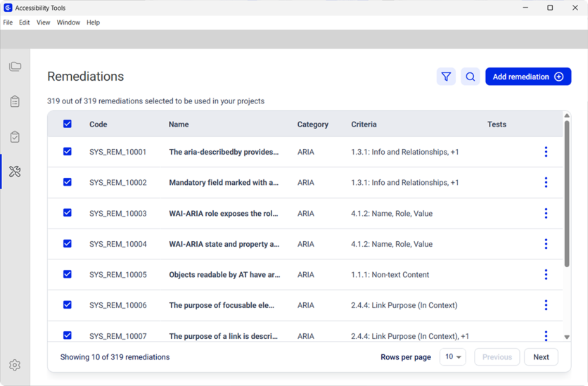
Task: Open the clipboard checkmark sidebar icon
Action: [15, 137]
